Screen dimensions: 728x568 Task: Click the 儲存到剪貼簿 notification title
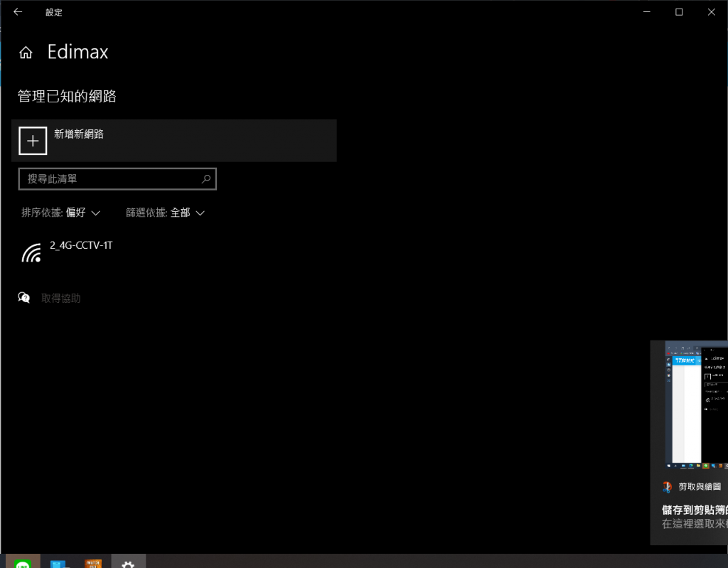point(695,510)
